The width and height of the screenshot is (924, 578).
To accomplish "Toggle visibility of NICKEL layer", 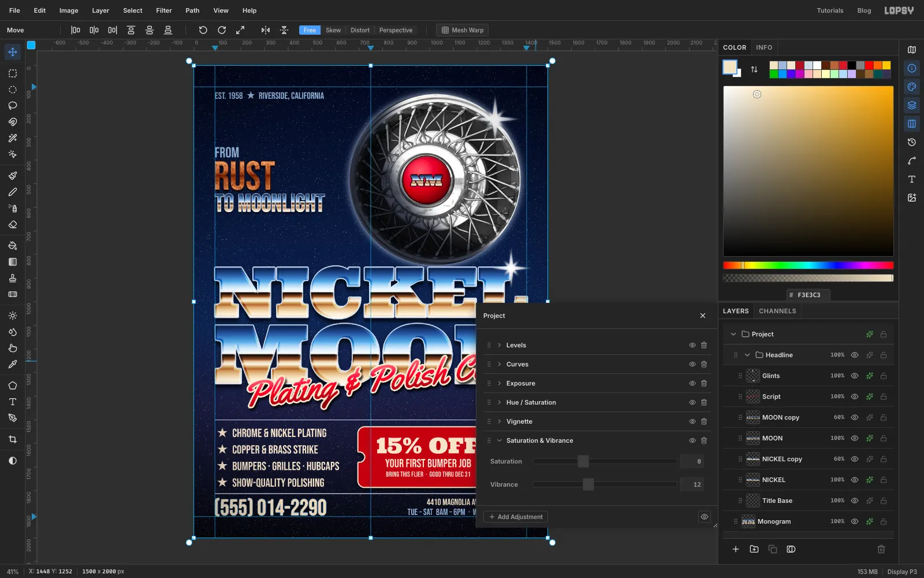I will 855,480.
